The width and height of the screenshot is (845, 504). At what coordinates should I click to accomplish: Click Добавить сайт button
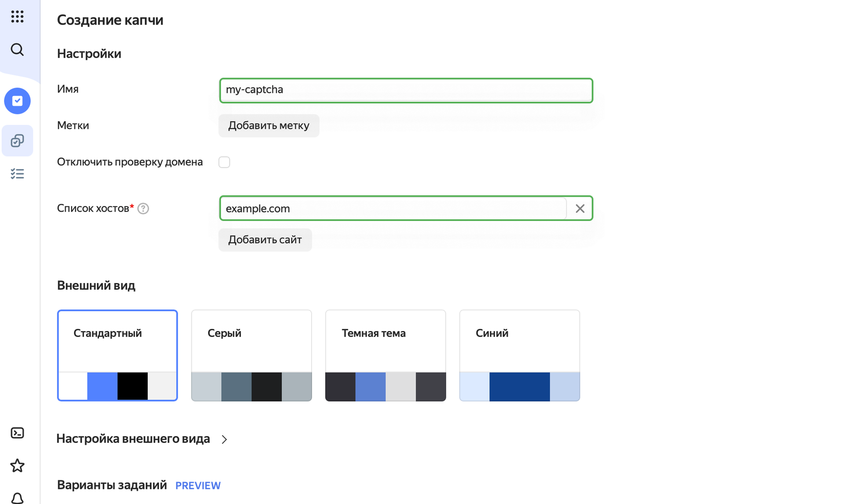pyautogui.click(x=265, y=240)
